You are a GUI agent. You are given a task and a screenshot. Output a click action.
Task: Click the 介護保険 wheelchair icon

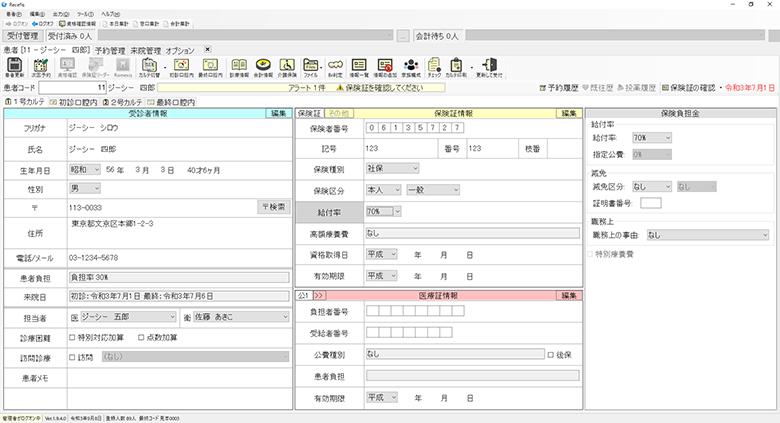pos(287,65)
